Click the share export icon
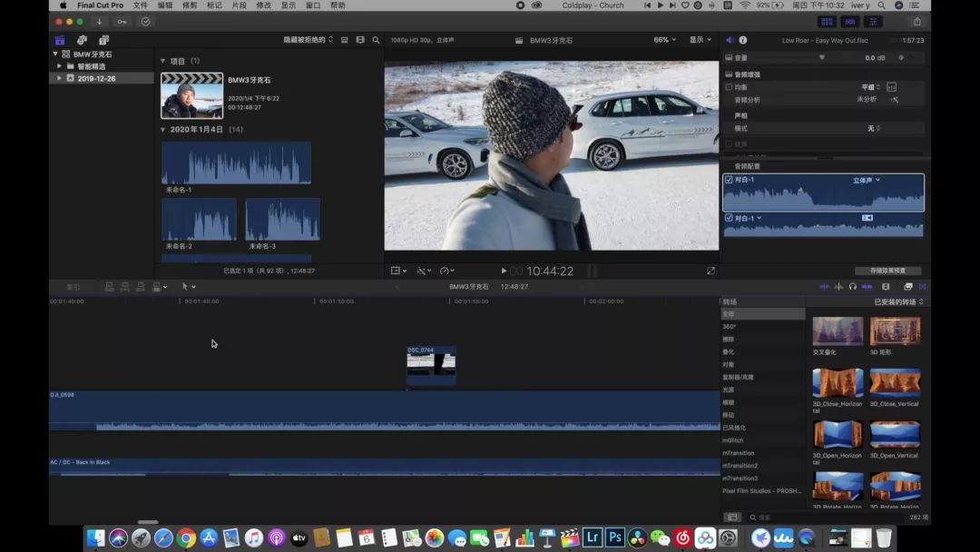The height and width of the screenshot is (552, 980). 916,21
